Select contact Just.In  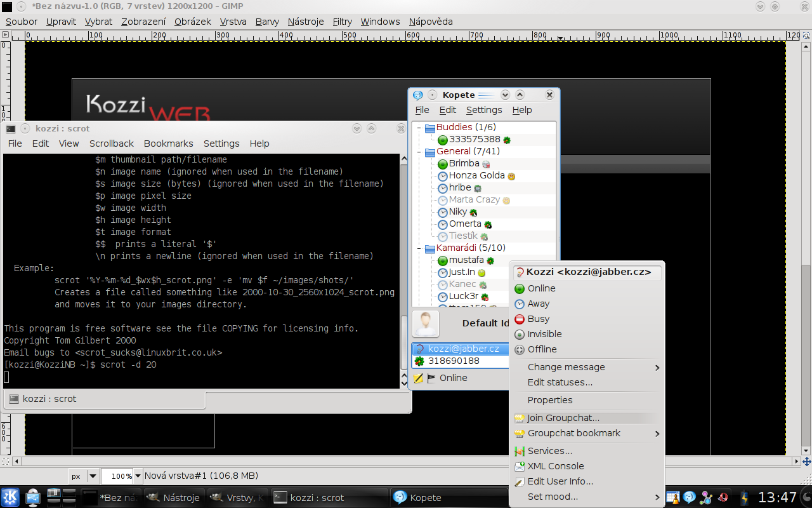462,272
